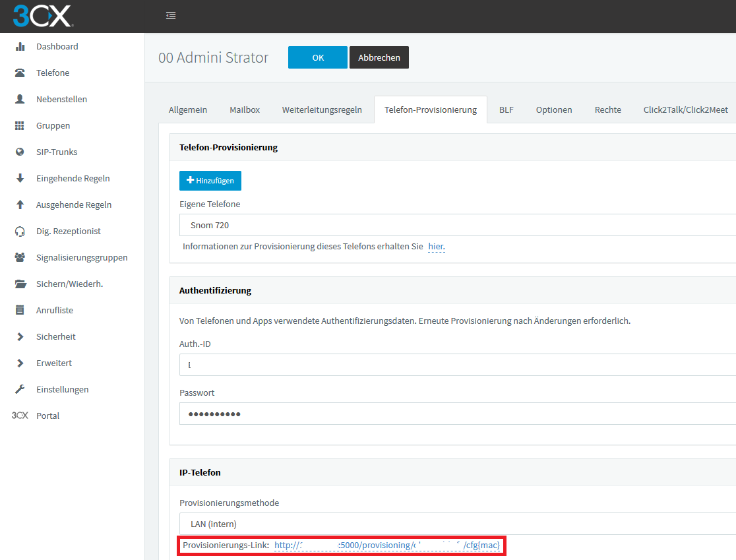Expand the Sicherheit menu section

pos(55,337)
